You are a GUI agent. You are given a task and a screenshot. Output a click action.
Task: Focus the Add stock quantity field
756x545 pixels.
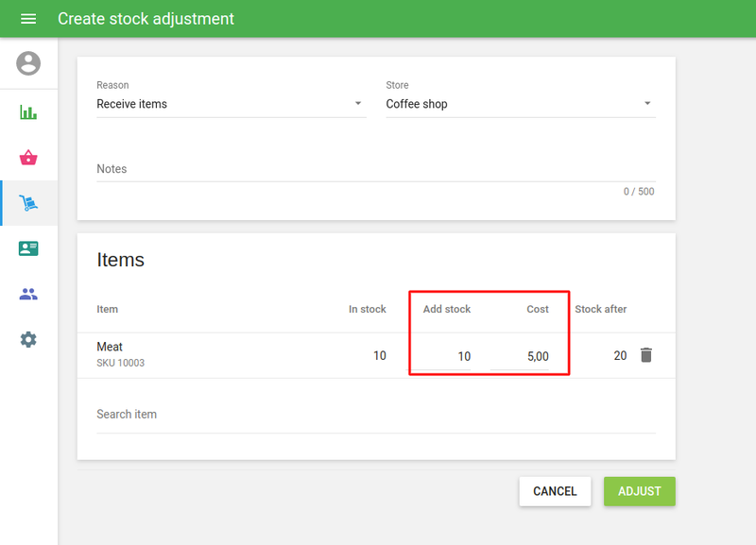coord(444,356)
